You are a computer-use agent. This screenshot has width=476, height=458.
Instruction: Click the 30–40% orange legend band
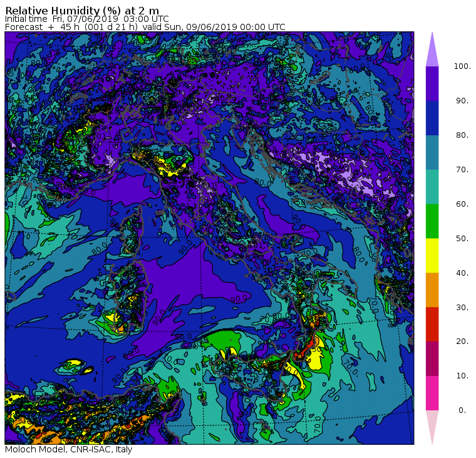point(432,289)
